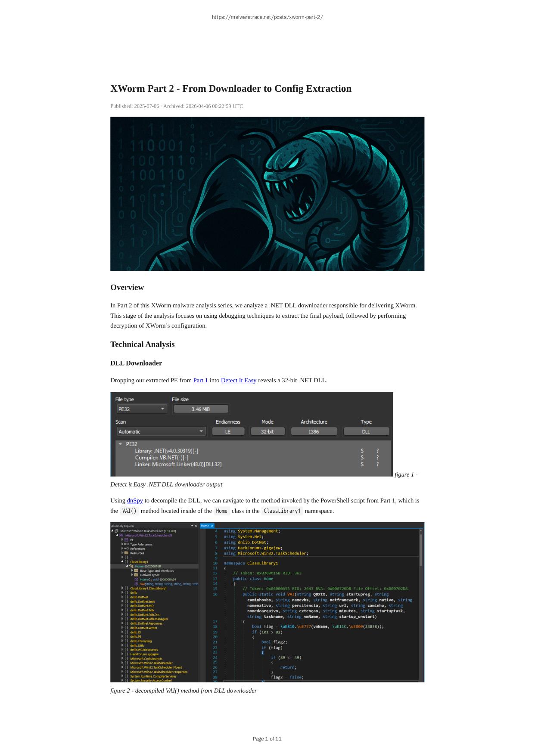
Task: Collapse the PE32 results tree node
Action: 120,444
